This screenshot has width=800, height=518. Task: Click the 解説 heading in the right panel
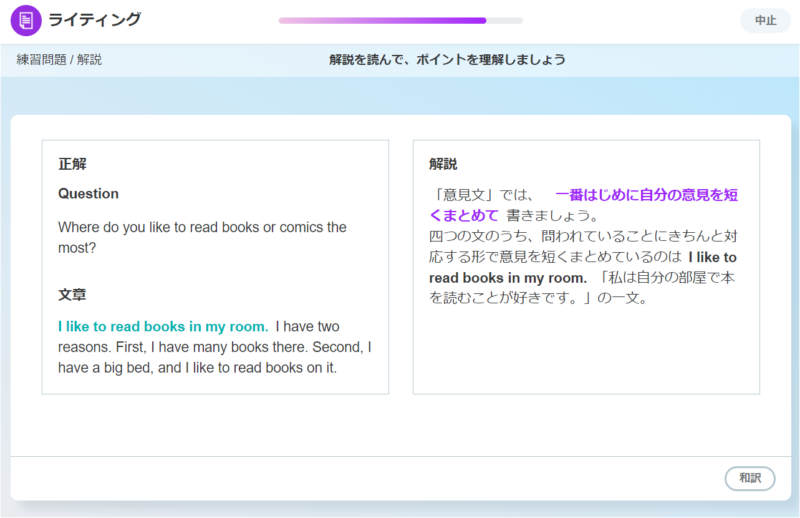443,164
